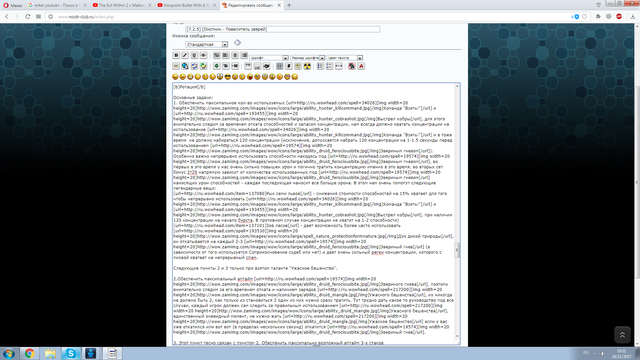Click the taskbar clock
640x360 pixels.
coord(621,353)
